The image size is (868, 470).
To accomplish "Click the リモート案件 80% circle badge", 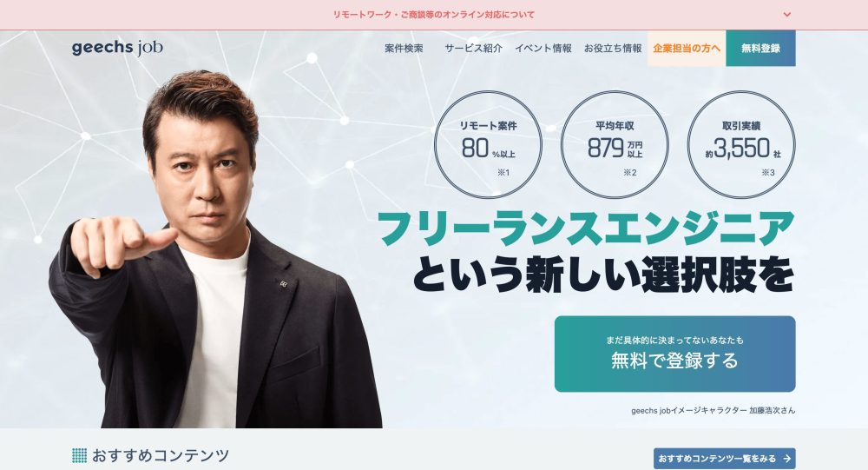I will click(488, 145).
